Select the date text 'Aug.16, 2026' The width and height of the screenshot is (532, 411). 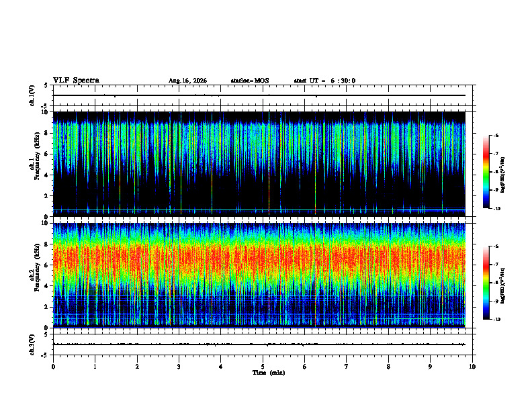tap(187, 81)
